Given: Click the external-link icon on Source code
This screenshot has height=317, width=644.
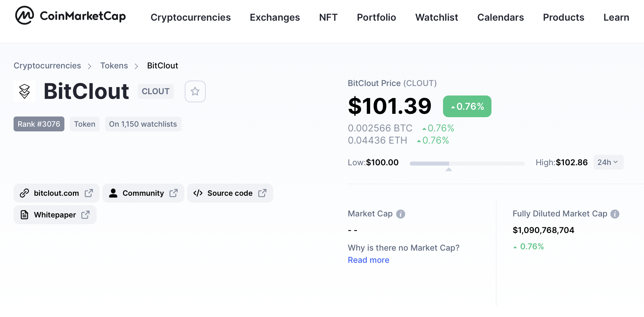Looking at the screenshot, I should click(x=262, y=193).
